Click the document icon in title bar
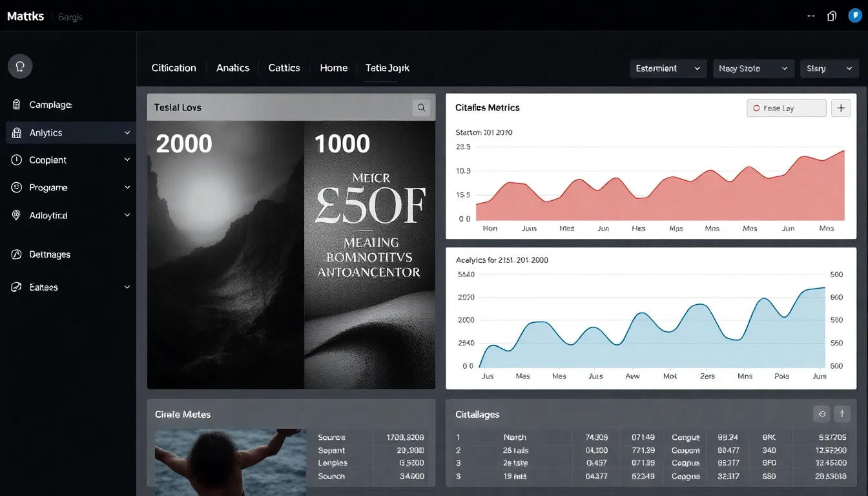 832,16
